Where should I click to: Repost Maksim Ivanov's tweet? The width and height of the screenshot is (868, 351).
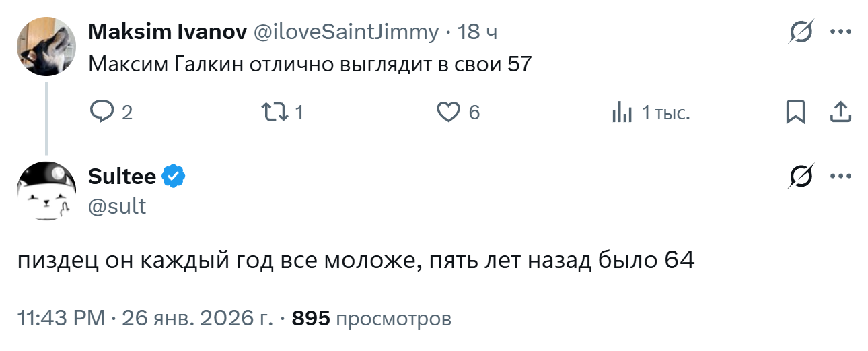coord(275,112)
